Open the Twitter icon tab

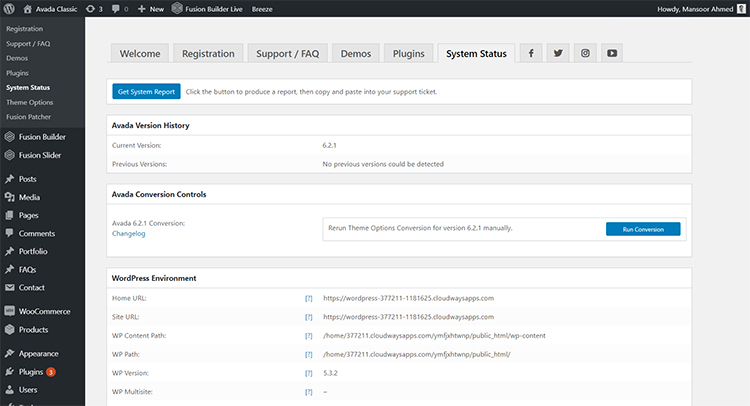coord(558,54)
